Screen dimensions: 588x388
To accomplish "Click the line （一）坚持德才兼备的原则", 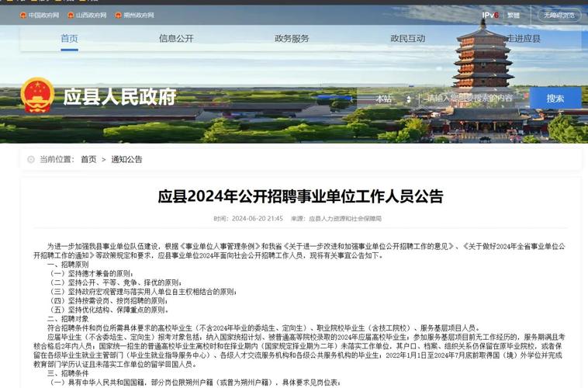I will pos(90,274).
